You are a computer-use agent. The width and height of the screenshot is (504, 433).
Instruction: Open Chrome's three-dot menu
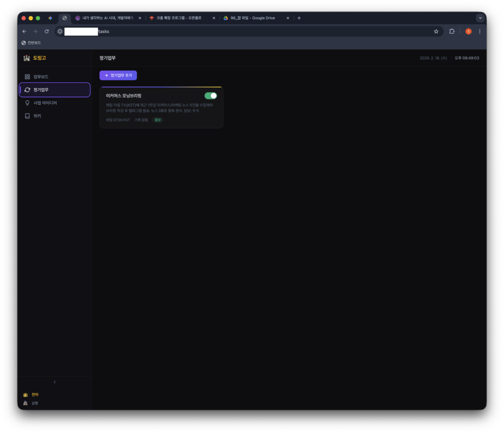(x=479, y=31)
